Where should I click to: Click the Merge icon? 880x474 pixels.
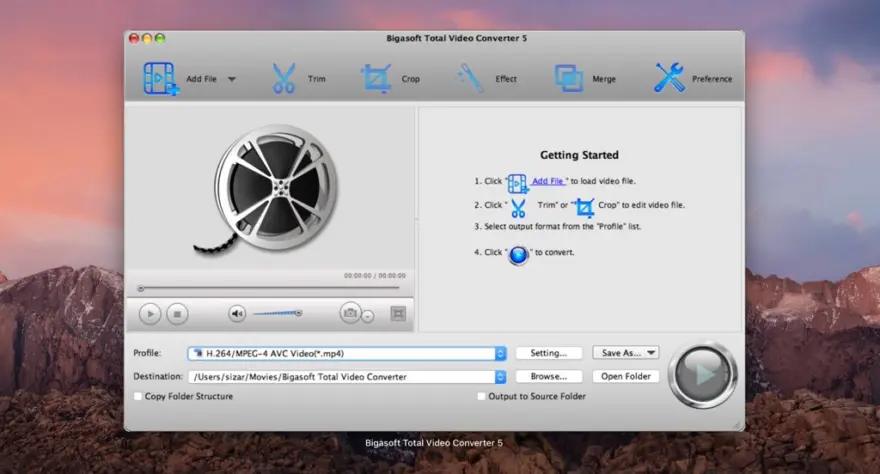(x=569, y=79)
